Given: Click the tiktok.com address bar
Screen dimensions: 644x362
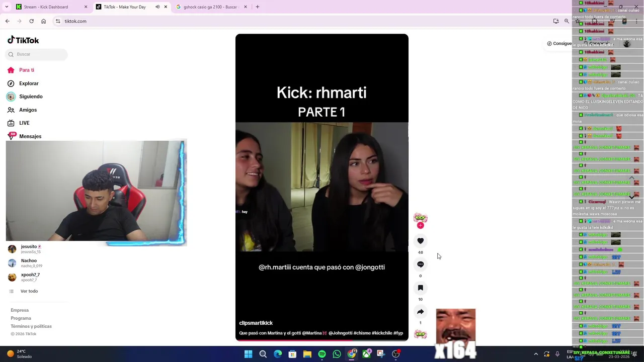Looking at the screenshot, I should [302, 21].
